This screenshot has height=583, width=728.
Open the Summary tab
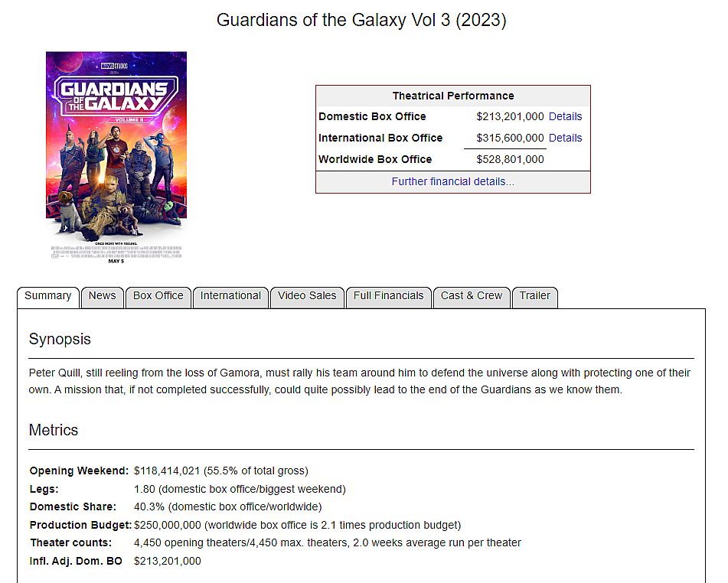[47, 297]
